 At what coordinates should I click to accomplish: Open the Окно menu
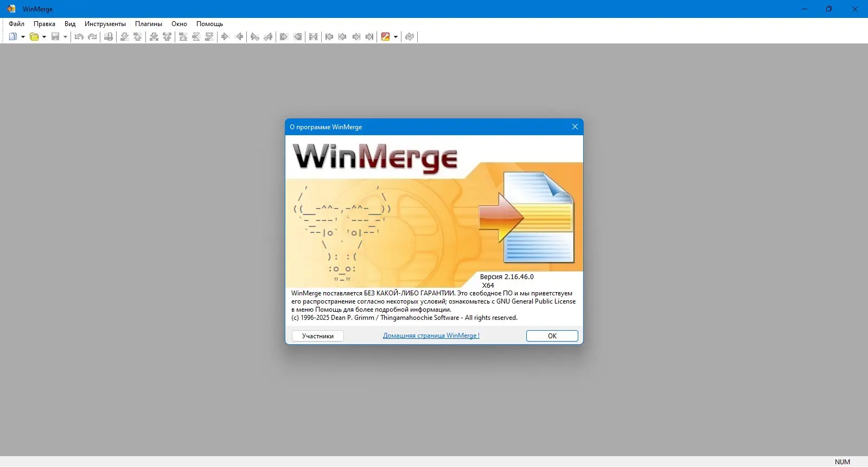point(179,24)
